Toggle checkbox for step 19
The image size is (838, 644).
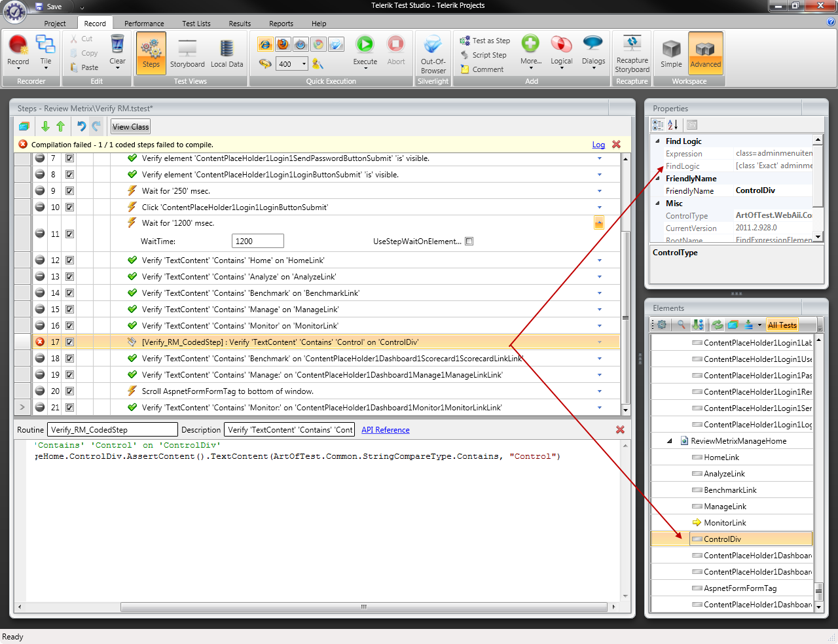click(x=69, y=375)
